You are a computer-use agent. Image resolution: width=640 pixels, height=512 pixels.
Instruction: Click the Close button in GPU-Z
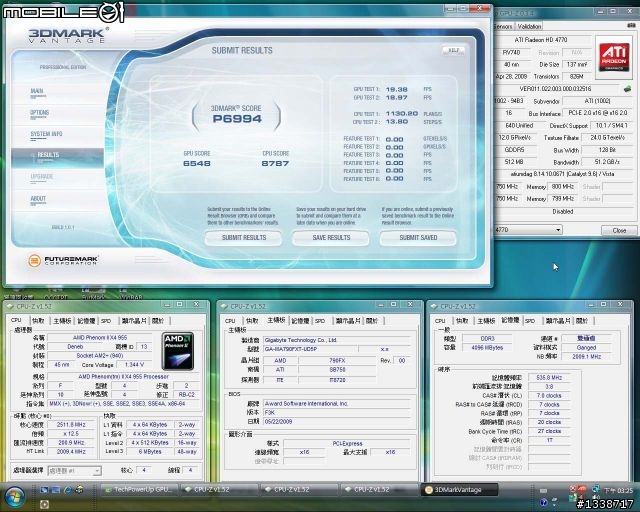(x=619, y=230)
